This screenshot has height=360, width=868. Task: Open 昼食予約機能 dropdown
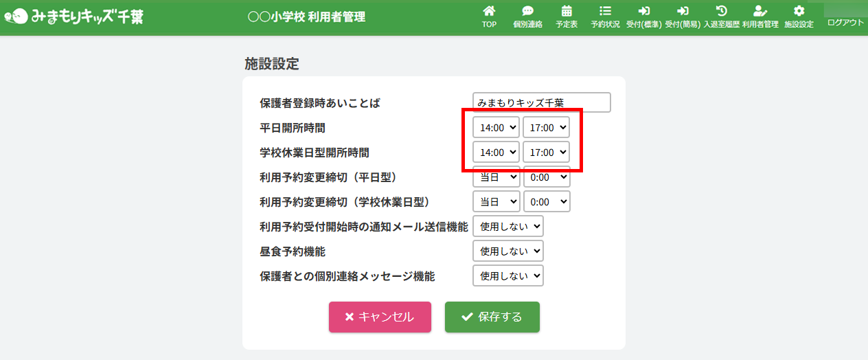(x=507, y=251)
